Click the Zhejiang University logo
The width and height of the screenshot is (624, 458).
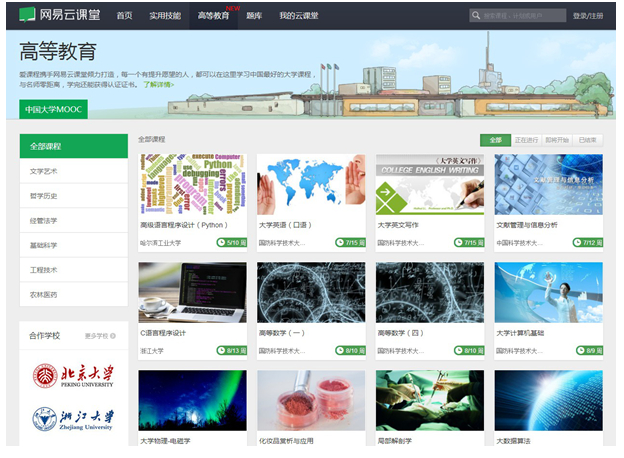[73, 419]
